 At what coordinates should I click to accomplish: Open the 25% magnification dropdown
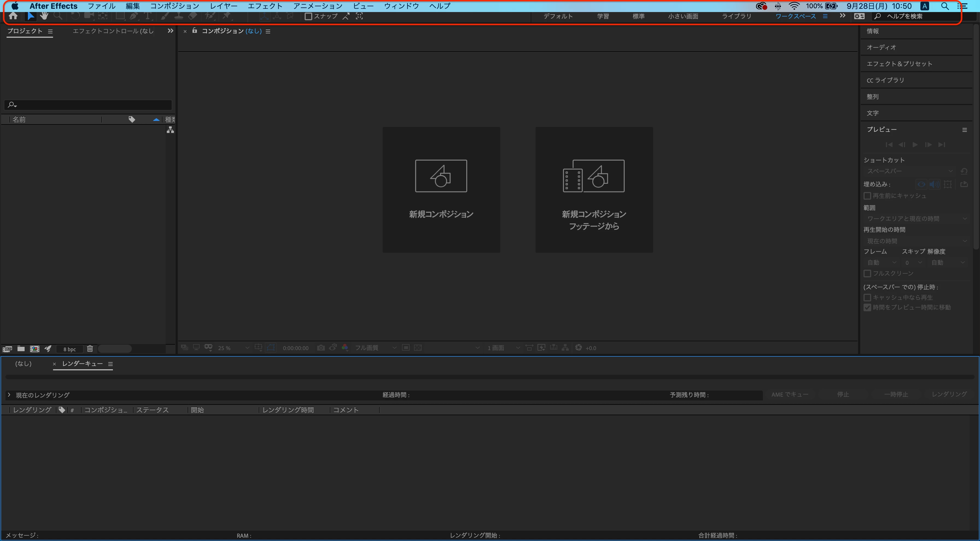[233, 348]
